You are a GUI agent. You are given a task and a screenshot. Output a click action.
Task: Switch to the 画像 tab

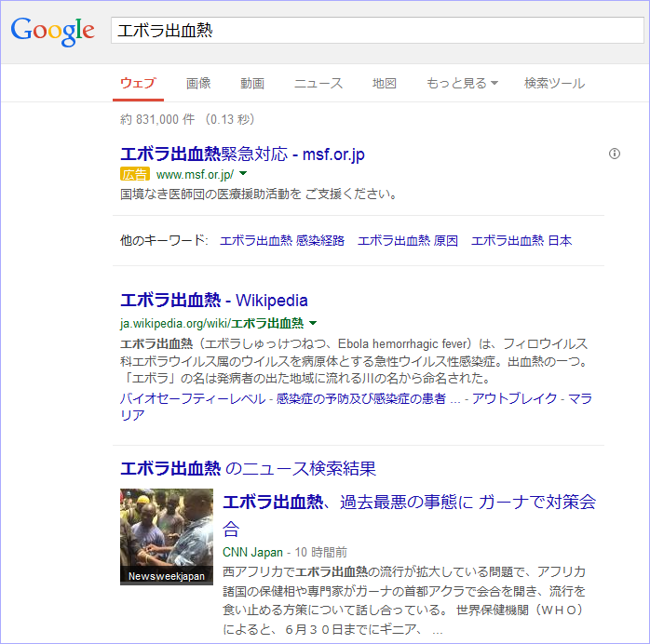(x=198, y=83)
